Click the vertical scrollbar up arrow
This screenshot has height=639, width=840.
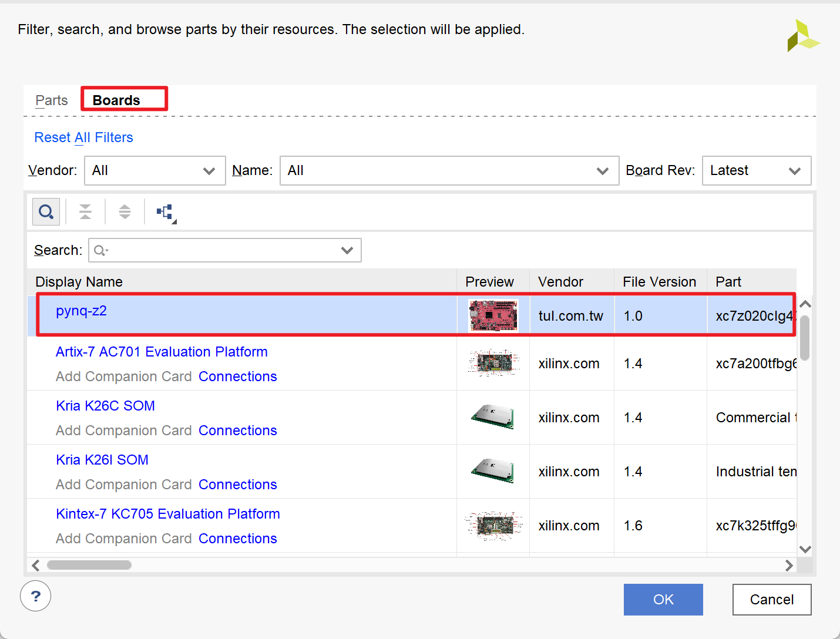805,304
